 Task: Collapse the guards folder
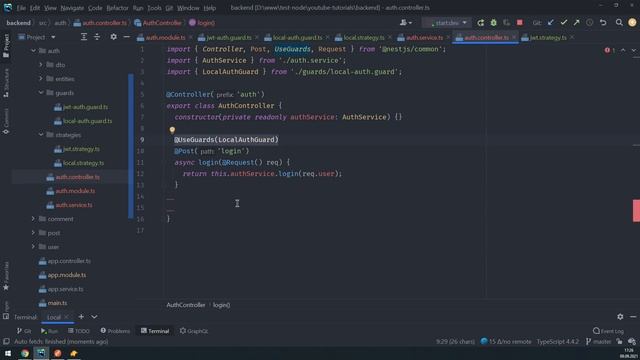coord(41,93)
